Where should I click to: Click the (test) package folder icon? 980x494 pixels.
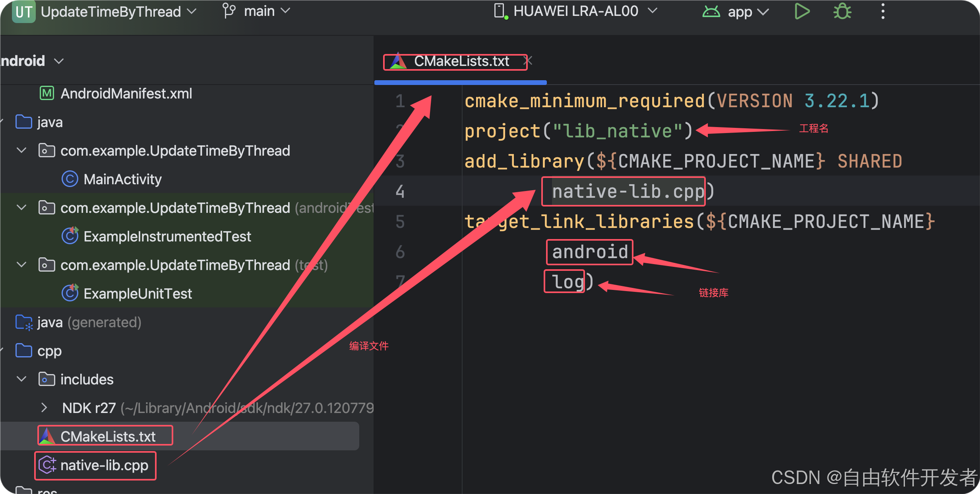point(46,265)
